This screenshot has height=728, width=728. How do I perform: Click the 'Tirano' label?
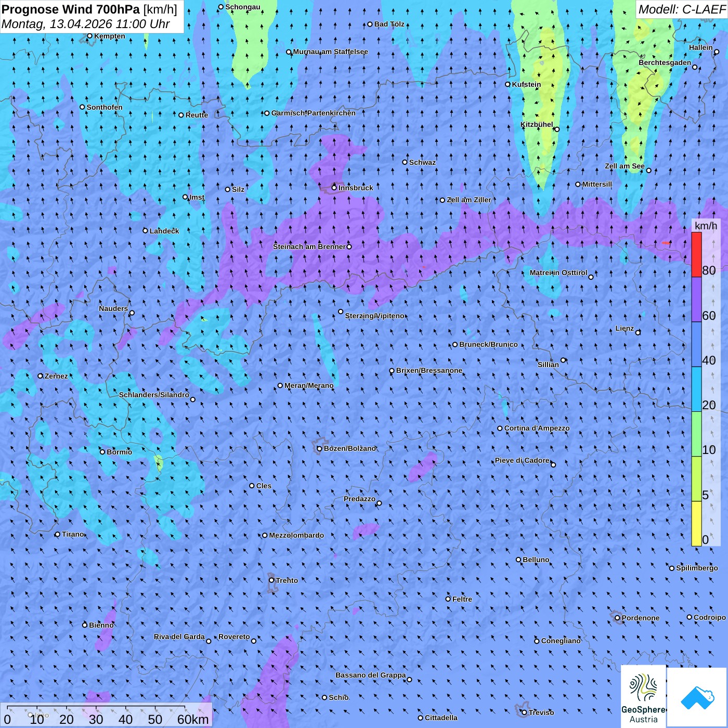[73, 534]
